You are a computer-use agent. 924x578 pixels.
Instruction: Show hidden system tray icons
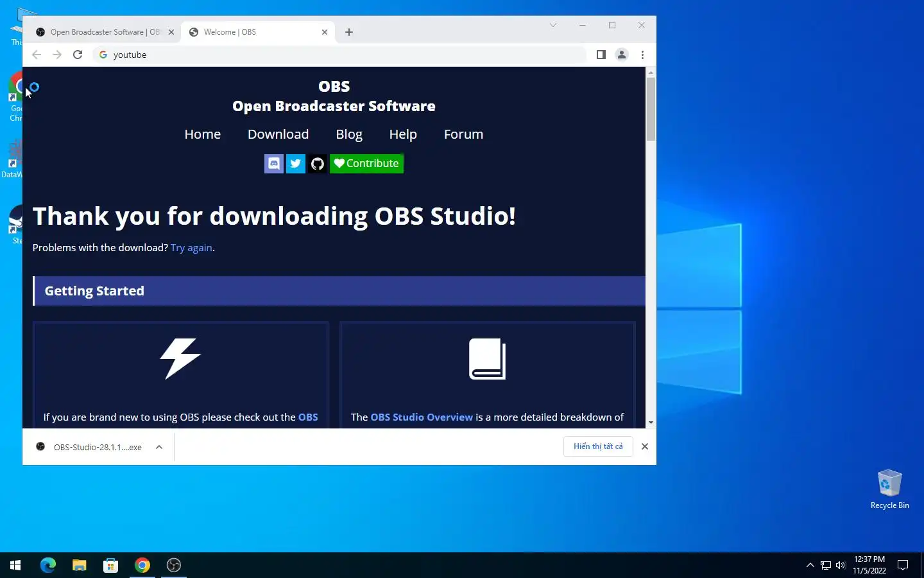[x=810, y=565]
